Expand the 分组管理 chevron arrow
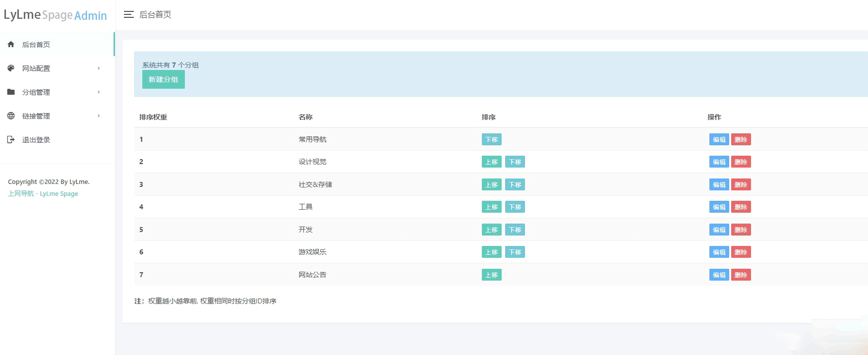 tap(99, 92)
